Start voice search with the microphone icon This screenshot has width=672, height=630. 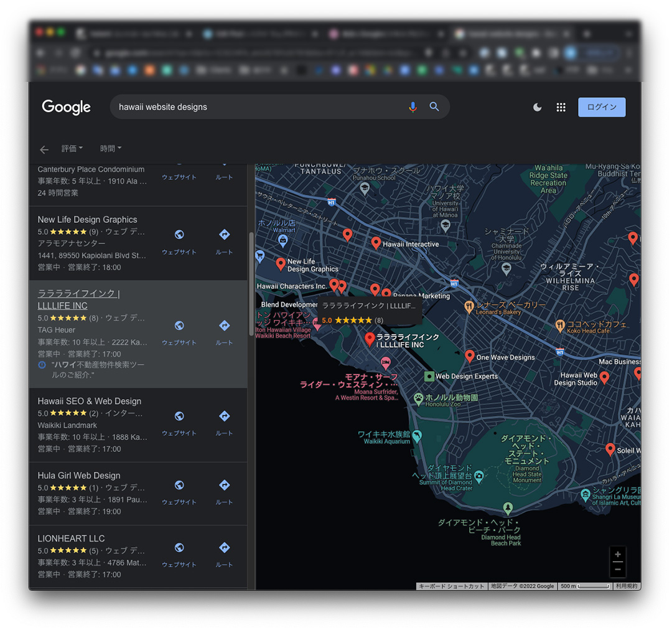(413, 106)
